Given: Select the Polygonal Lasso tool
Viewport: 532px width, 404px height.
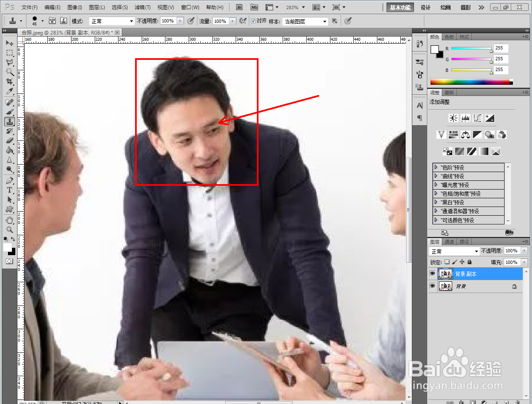Looking at the screenshot, I should point(10,62).
